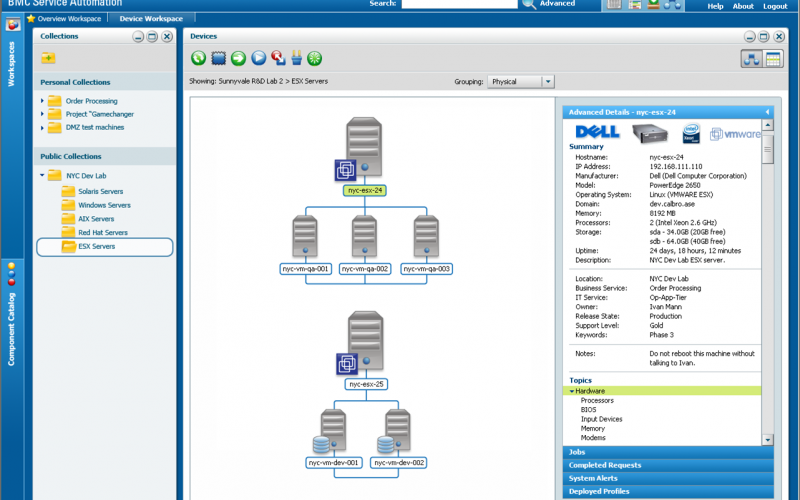Open the Advanced search link
Screen dimensions: 800x500
pos(557,4)
